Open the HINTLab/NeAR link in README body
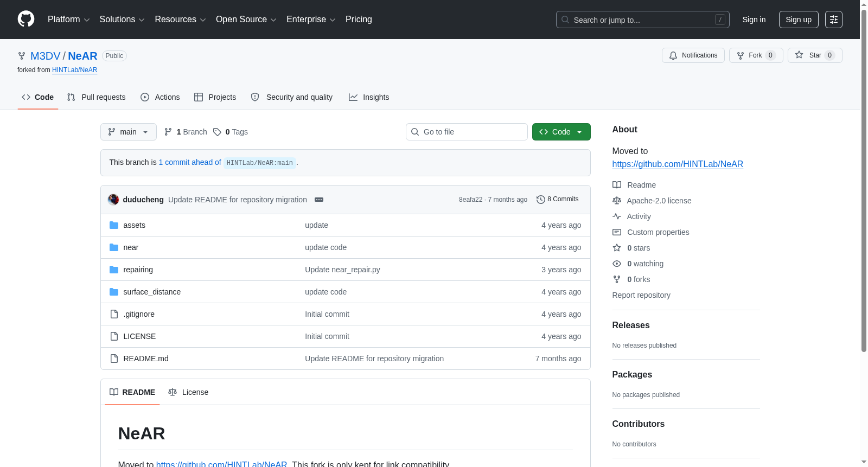 click(221, 464)
